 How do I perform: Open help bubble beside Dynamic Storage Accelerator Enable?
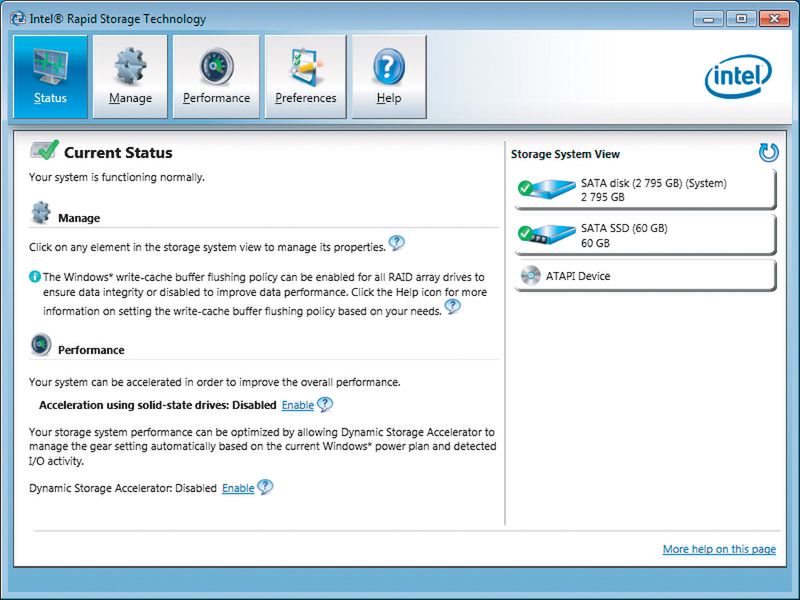pos(265,487)
